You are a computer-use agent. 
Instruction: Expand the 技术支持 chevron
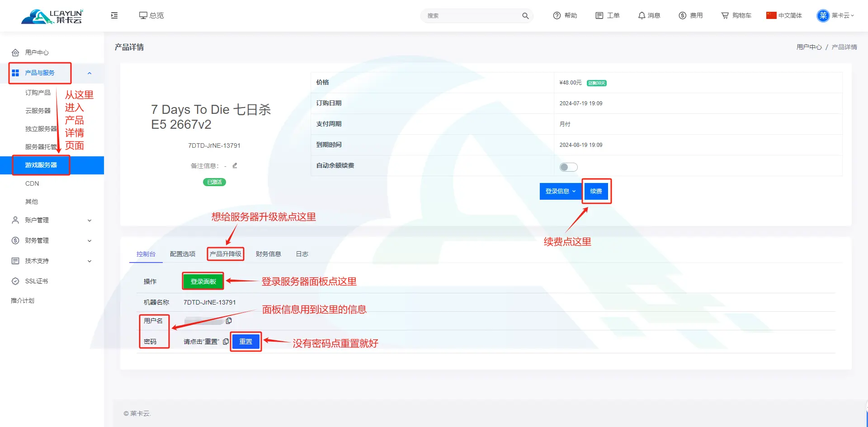[x=90, y=261]
